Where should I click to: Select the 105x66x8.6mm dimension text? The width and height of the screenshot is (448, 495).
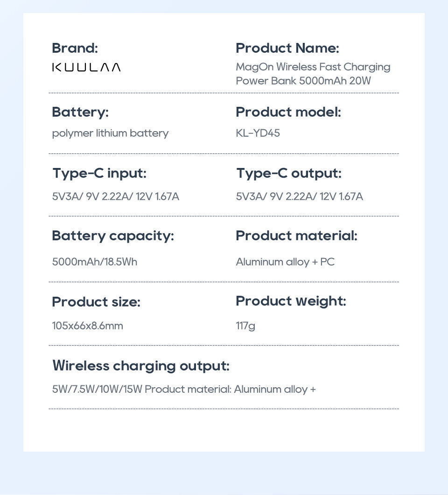click(87, 326)
